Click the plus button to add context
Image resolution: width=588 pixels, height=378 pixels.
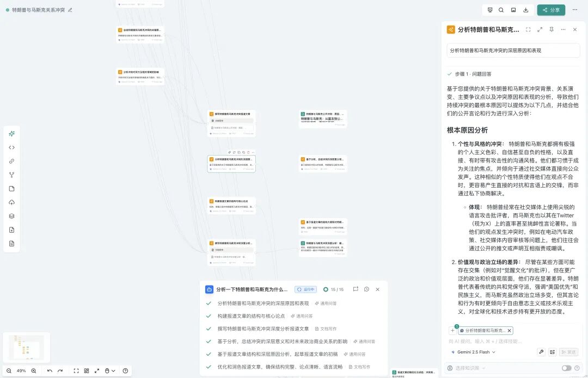[452, 331]
